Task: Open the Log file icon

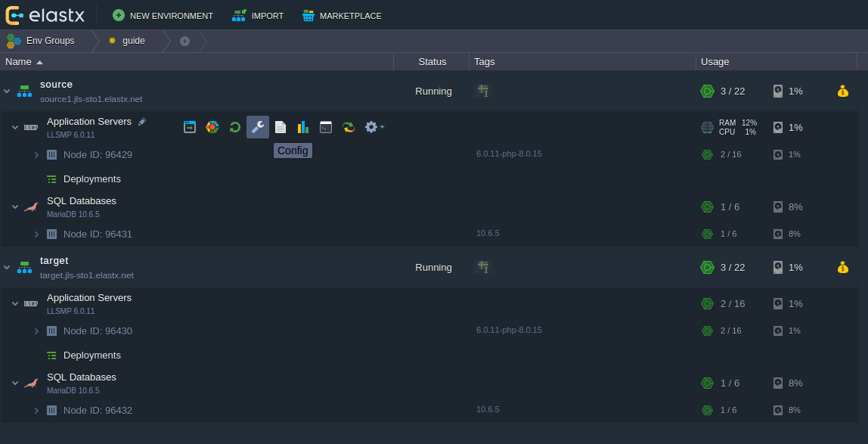Action: click(x=281, y=127)
